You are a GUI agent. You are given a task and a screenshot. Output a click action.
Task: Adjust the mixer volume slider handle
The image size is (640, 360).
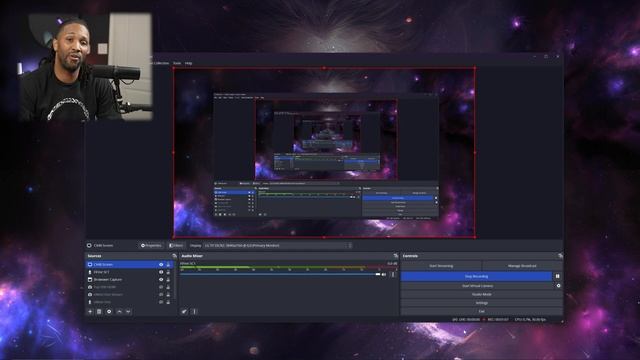[378, 274]
